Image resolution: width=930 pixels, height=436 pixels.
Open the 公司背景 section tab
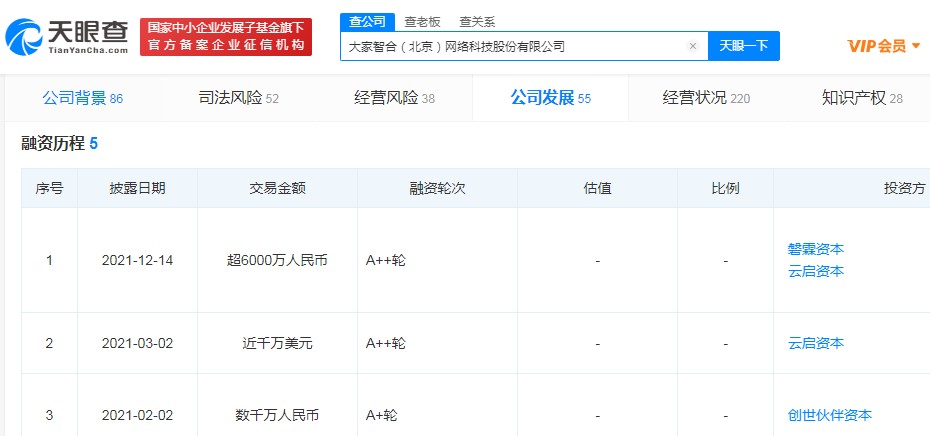coord(82,98)
